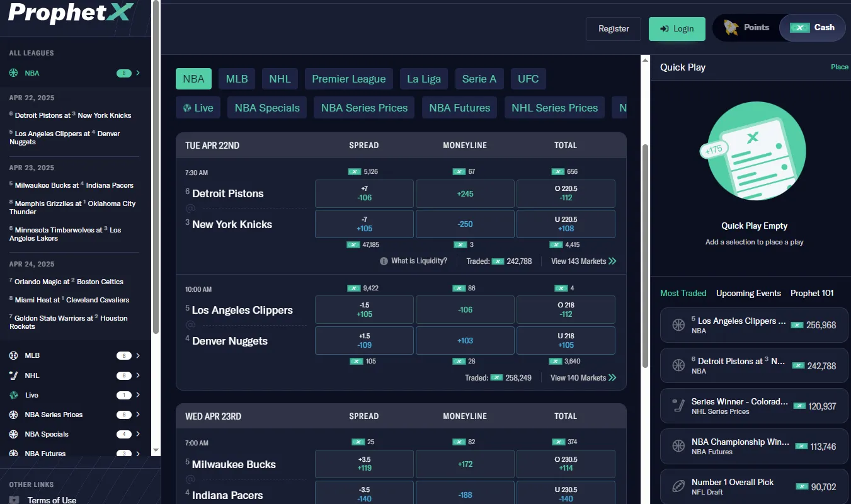The height and width of the screenshot is (504, 851).
Task: Open Terms of Use link
Action: 52,500
